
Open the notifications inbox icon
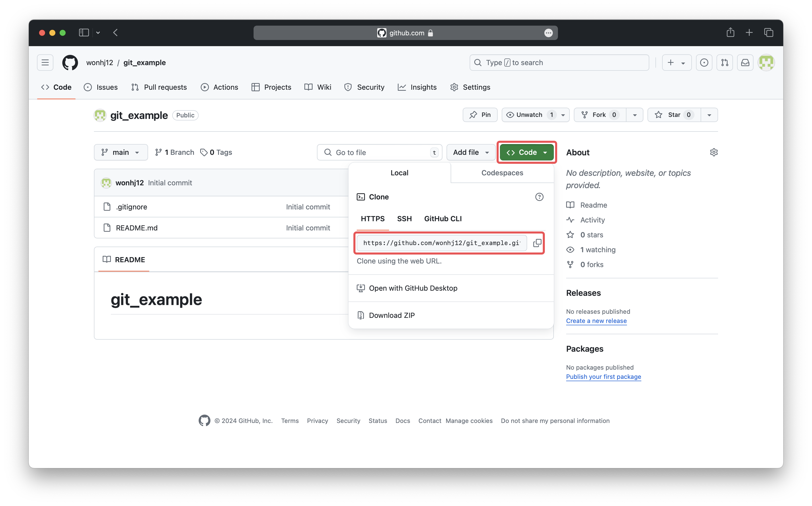click(745, 63)
